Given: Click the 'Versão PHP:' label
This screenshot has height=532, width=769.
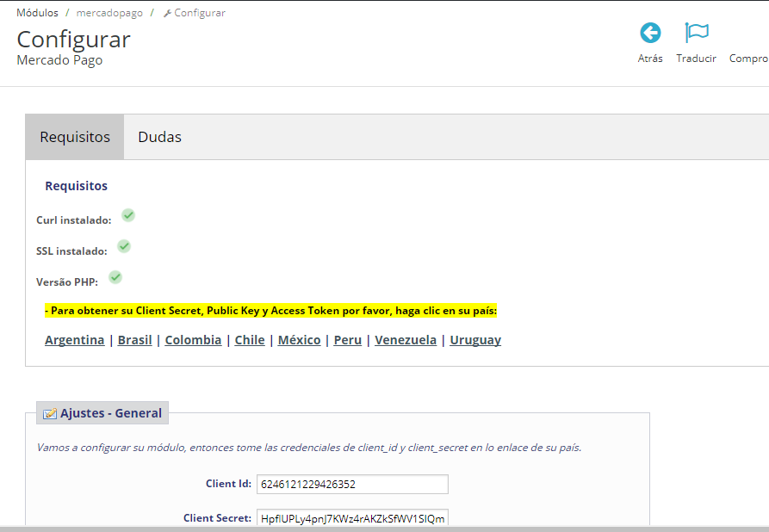Looking at the screenshot, I should [67, 282].
